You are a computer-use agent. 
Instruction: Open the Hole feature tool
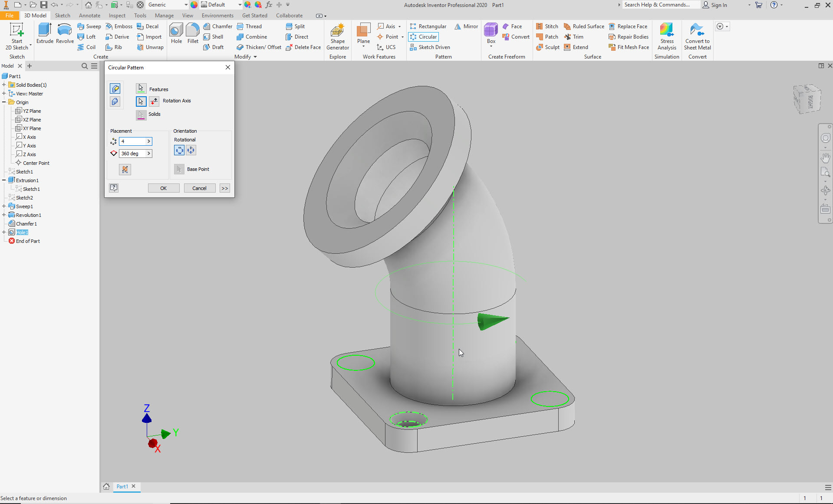[x=176, y=34]
